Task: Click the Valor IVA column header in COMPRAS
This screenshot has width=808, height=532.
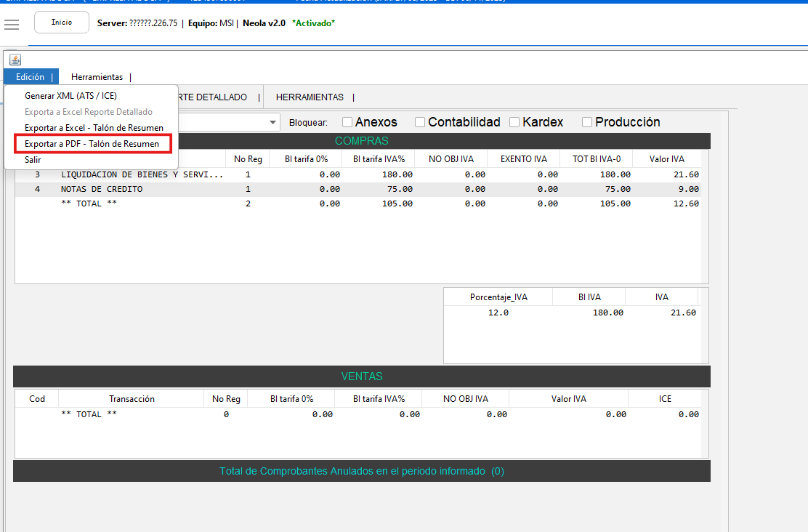Action: point(666,159)
